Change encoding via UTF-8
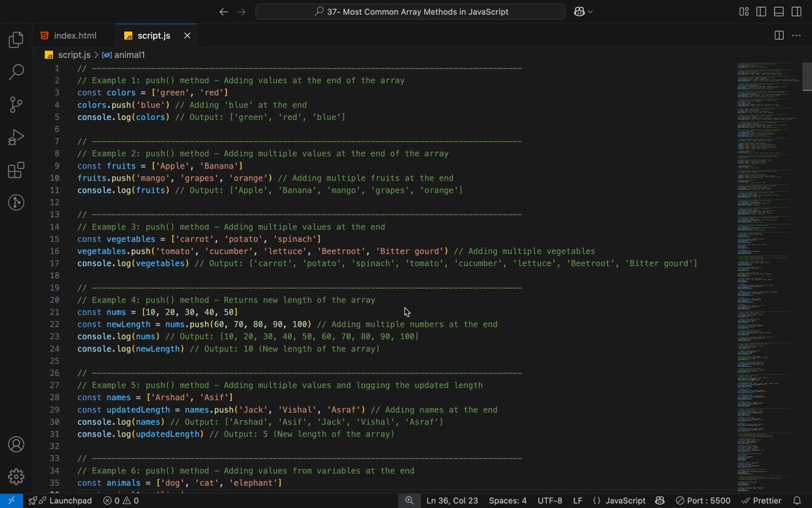This screenshot has width=812, height=508. coord(550,500)
